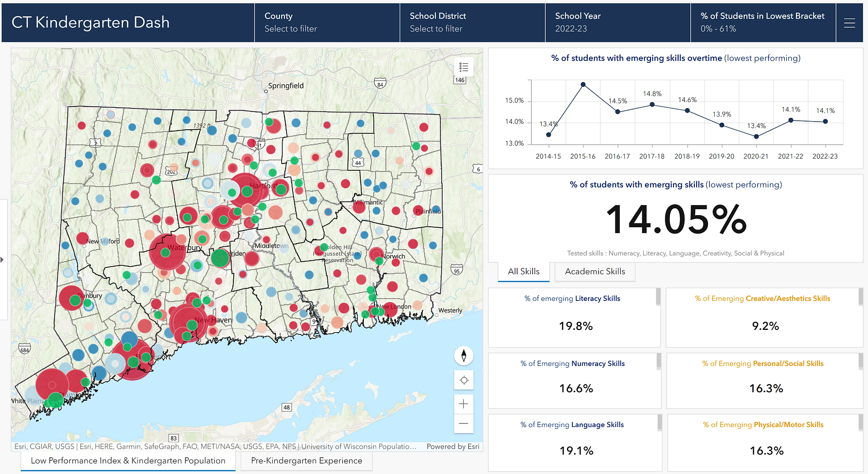868x474 pixels.
Task: Click the Physical/Motor Skills card scrollbar
Action: pos(861,422)
